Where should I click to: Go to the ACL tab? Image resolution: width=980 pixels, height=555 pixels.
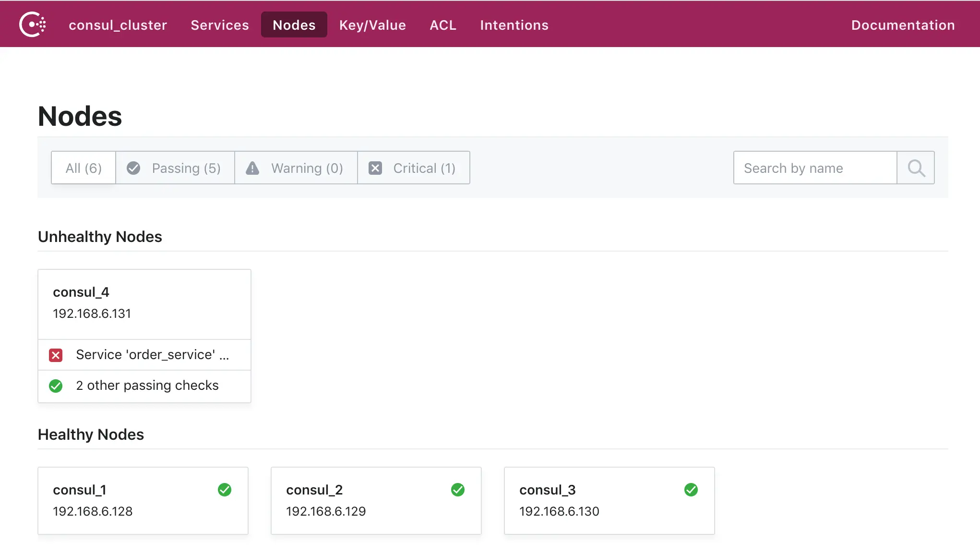[x=442, y=25]
